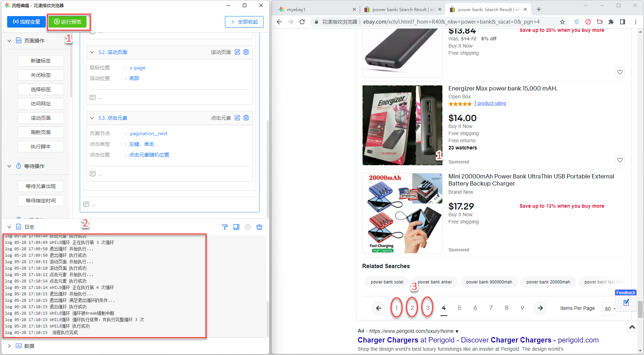Open the Perigold Charger Chargers ad link
Viewport: 644px width, 355px height.
click(x=478, y=340)
